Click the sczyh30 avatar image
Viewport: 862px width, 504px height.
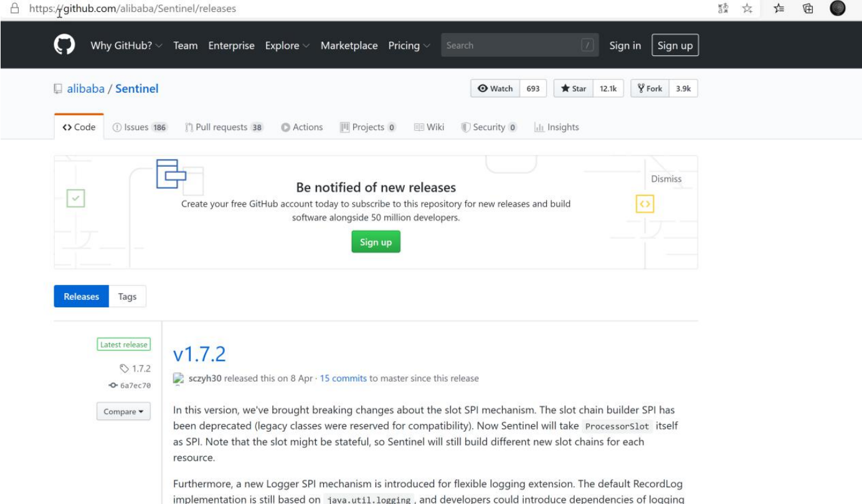coord(178,378)
